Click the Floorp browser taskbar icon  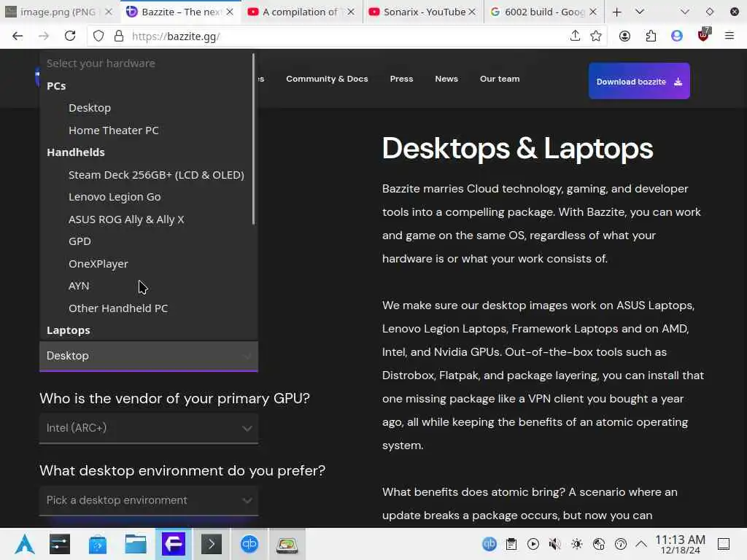(174, 544)
